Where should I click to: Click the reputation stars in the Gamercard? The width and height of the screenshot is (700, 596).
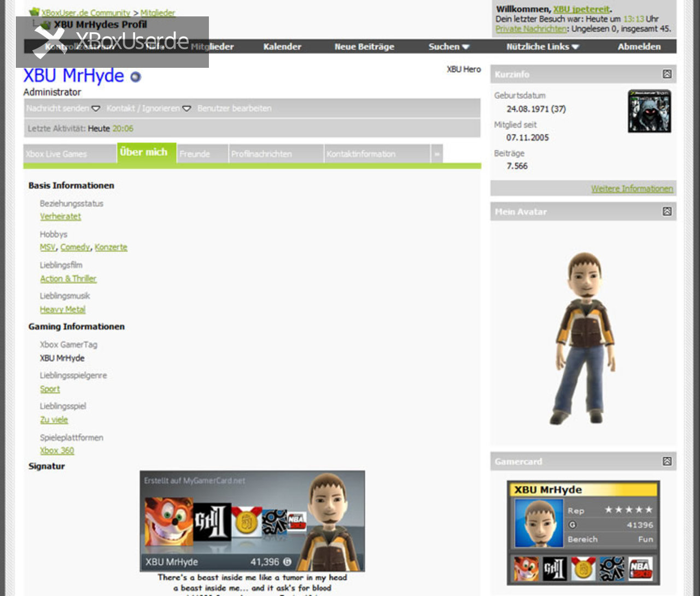click(x=628, y=510)
